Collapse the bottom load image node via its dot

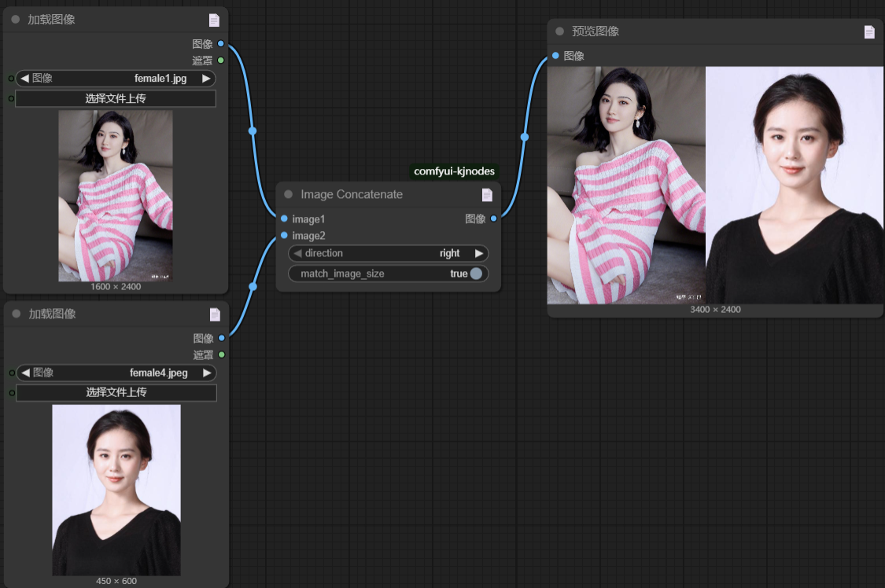pos(17,314)
